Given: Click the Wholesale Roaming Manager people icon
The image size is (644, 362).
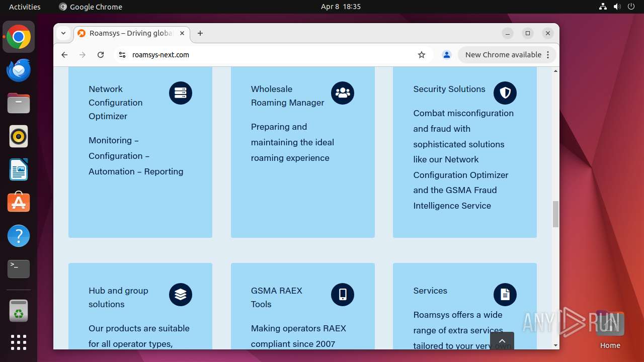Looking at the screenshot, I should (343, 93).
